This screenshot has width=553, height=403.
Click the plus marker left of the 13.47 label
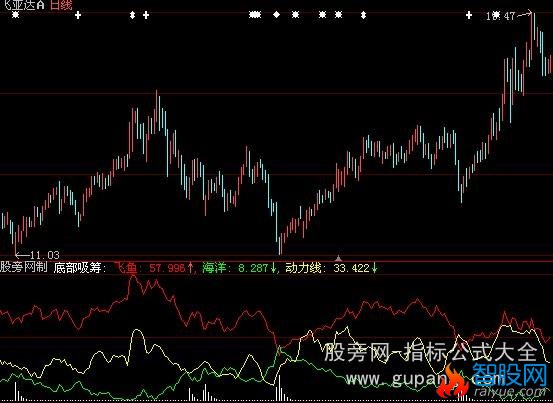point(469,15)
